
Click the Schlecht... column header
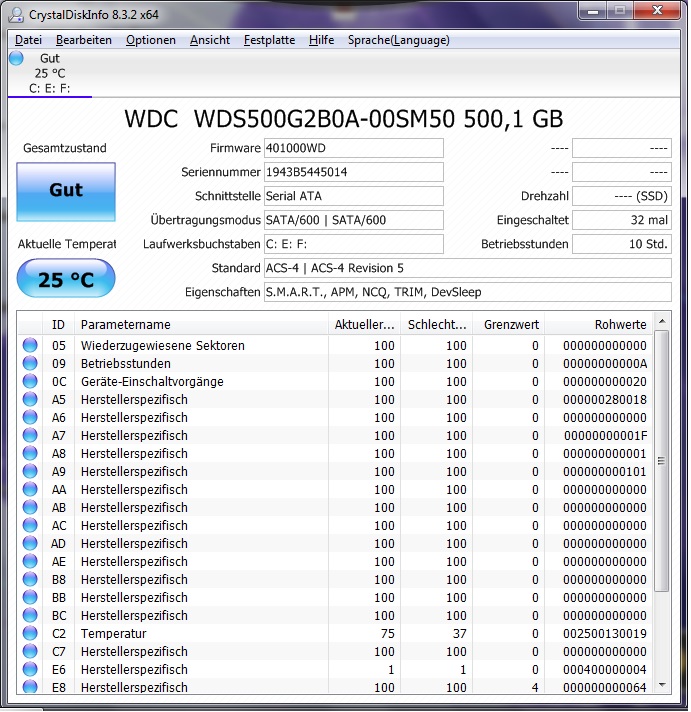437,325
